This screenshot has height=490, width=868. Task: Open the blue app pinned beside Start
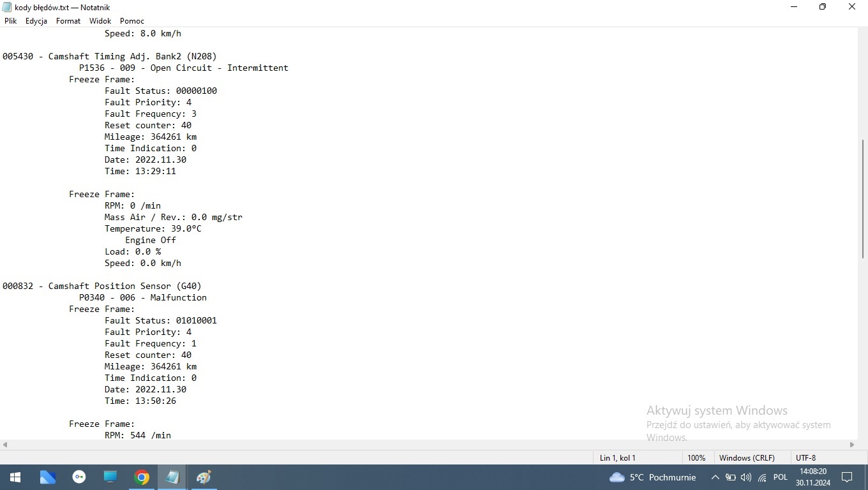tap(48, 477)
